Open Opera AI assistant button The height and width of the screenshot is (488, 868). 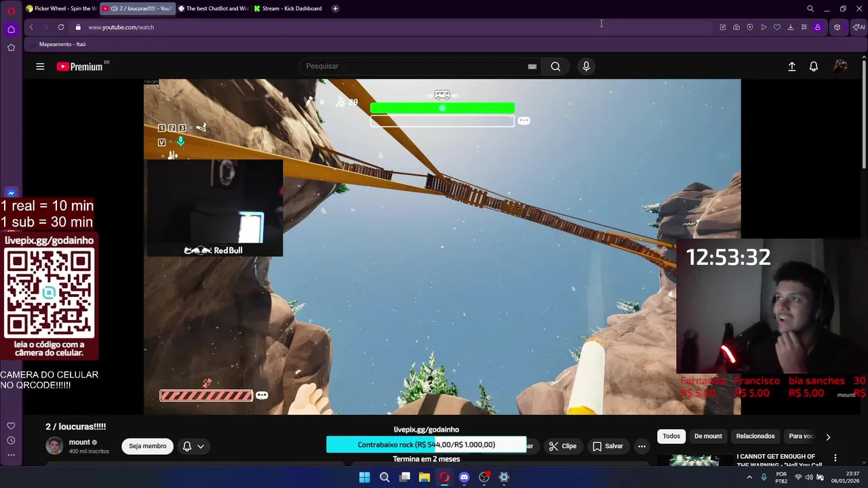pyautogui.click(x=859, y=27)
